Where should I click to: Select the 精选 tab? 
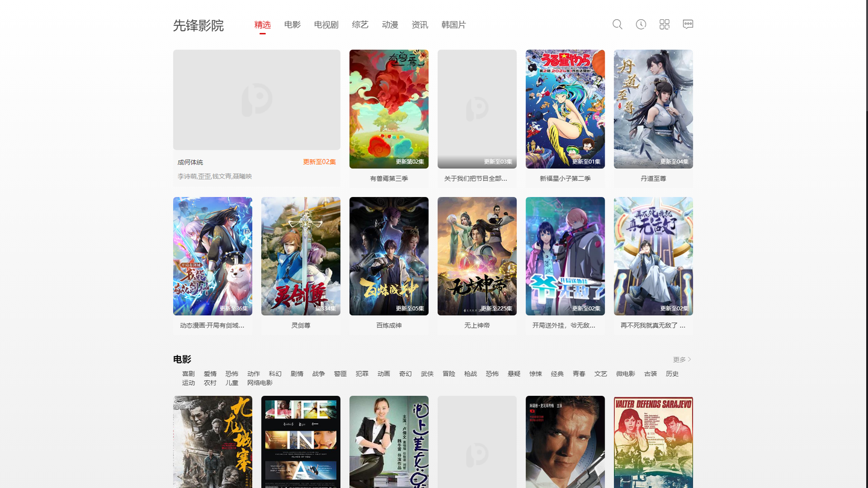tap(263, 25)
